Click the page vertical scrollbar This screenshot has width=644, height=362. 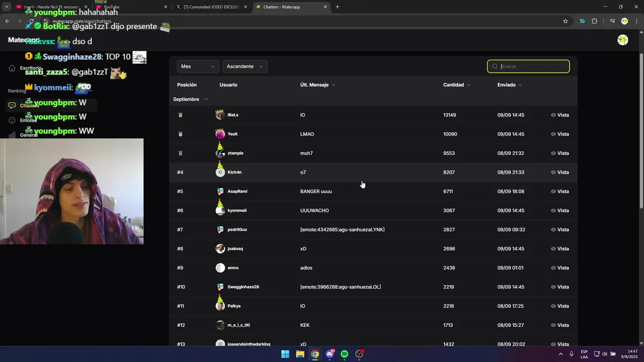641,131
